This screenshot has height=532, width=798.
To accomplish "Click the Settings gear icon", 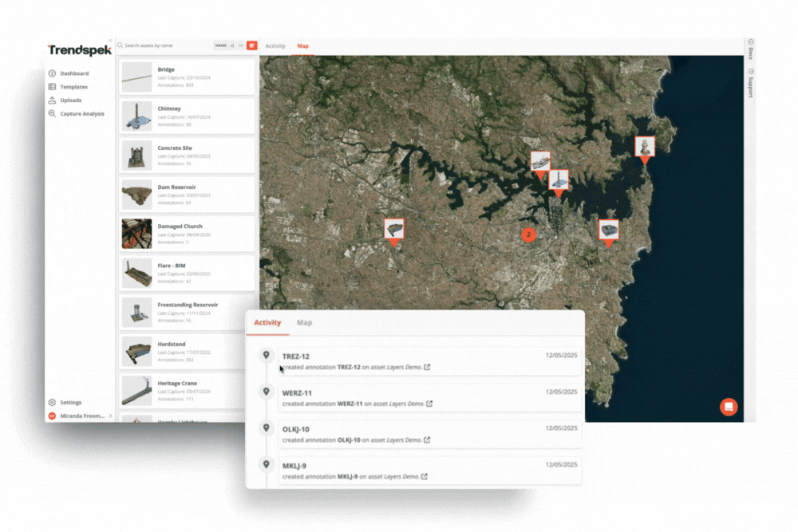I will [x=52, y=402].
